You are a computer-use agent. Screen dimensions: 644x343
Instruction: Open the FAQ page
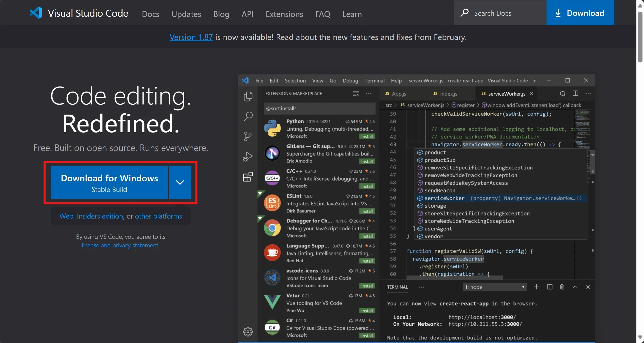click(323, 14)
